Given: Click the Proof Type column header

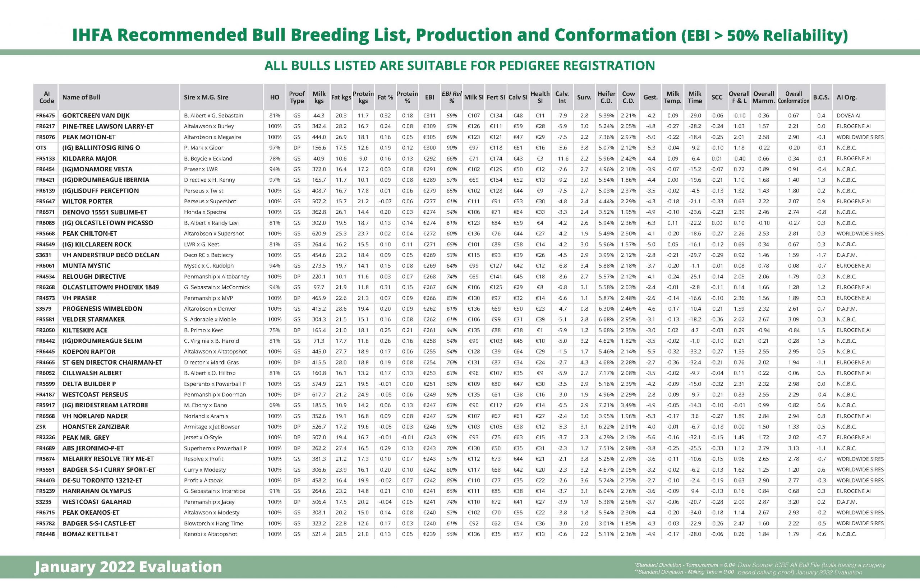Looking at the screenshot, I should coord(297,97).
